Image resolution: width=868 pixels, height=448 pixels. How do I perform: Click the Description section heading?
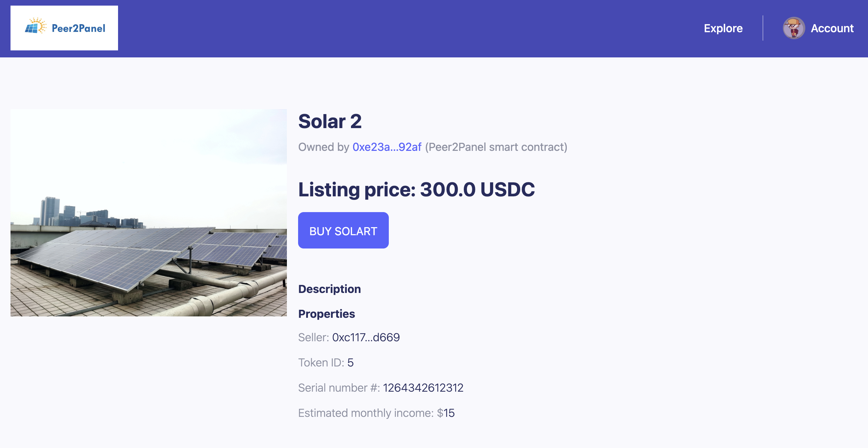[x=329, y=289]
